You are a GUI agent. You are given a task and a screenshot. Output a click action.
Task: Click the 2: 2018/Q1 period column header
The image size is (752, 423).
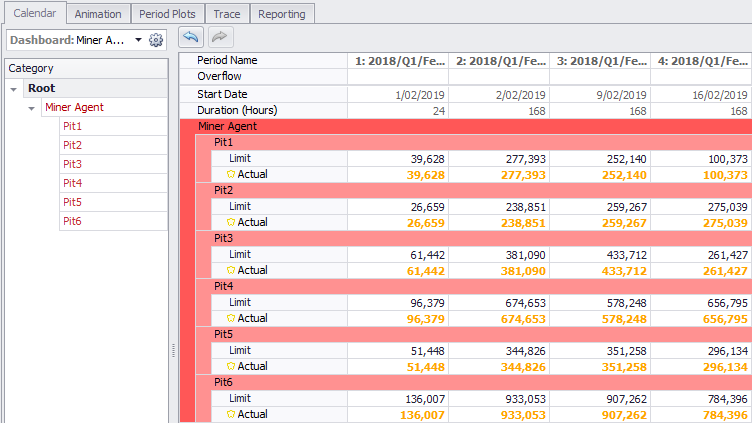[x=499, y=61]
